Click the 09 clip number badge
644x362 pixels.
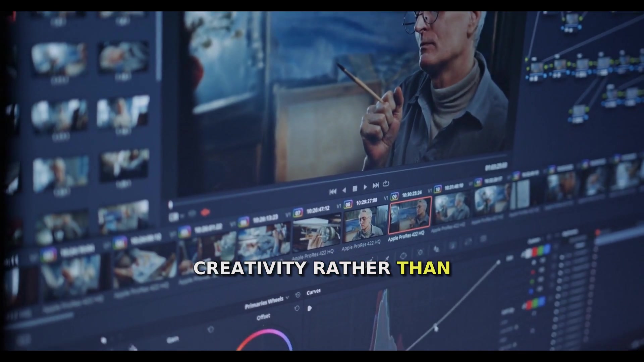pyautogui.click(x=395, y=196)
